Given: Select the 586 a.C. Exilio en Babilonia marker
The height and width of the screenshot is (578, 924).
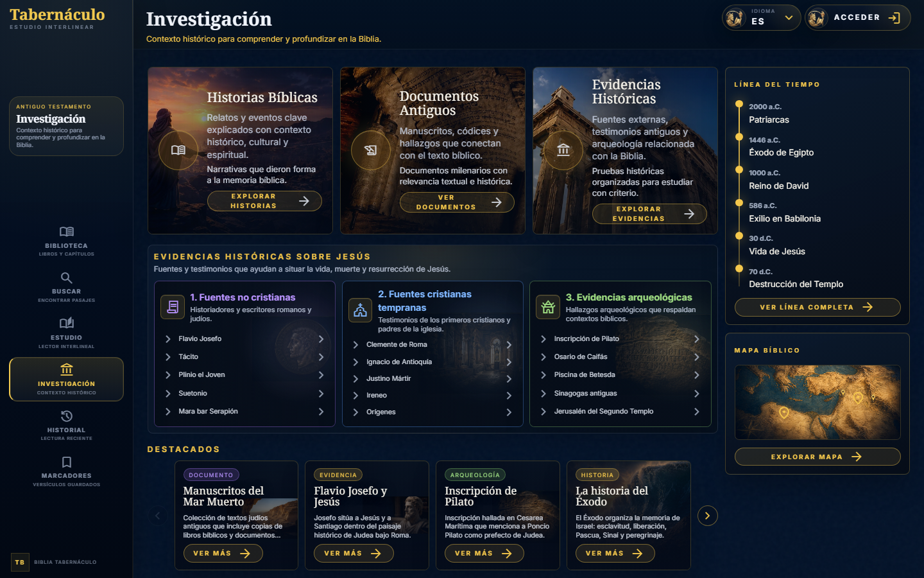Looking at the screenshot, I should click(x=739, y=203).
